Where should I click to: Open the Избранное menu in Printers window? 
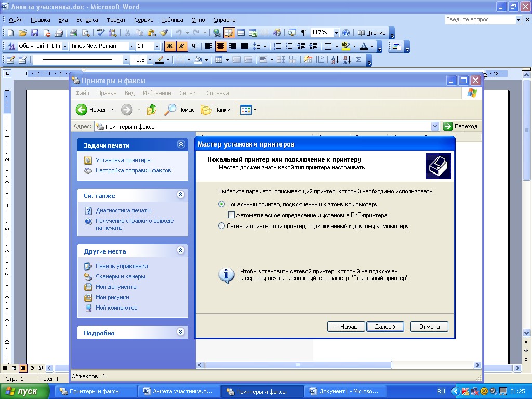click(157, 93)
